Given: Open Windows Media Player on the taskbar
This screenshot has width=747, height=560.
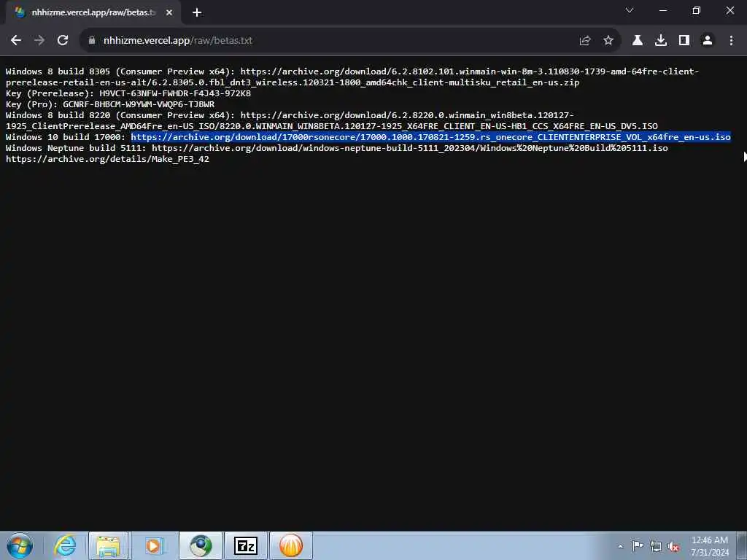Looking at the screenshot, I should 153,545.
